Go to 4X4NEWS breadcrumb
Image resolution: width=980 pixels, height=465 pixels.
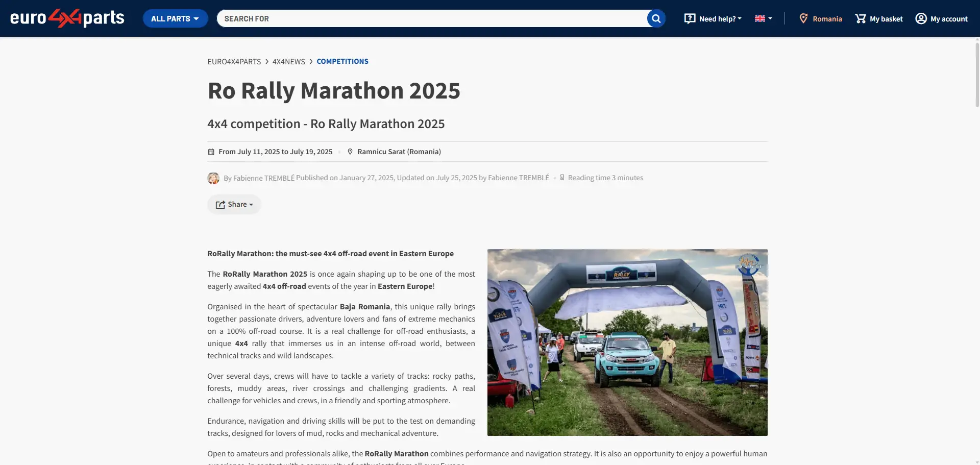(x=288, y=62)
